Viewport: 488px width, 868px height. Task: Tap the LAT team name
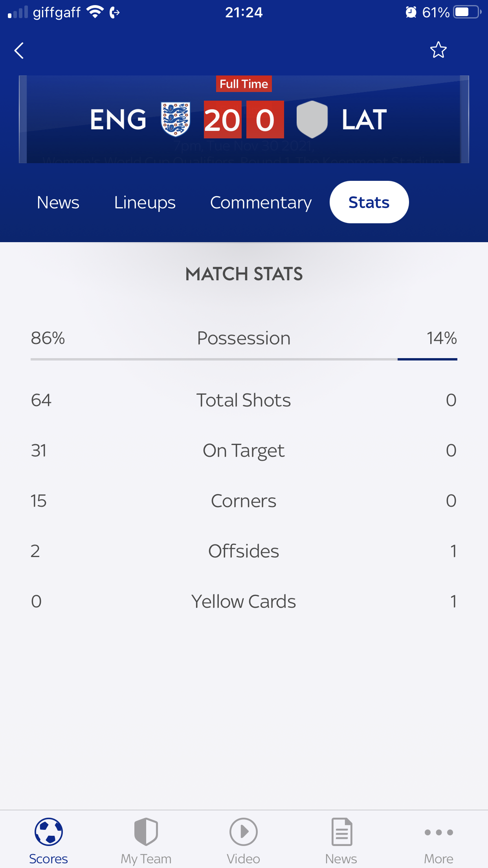(x=364, y=120)
